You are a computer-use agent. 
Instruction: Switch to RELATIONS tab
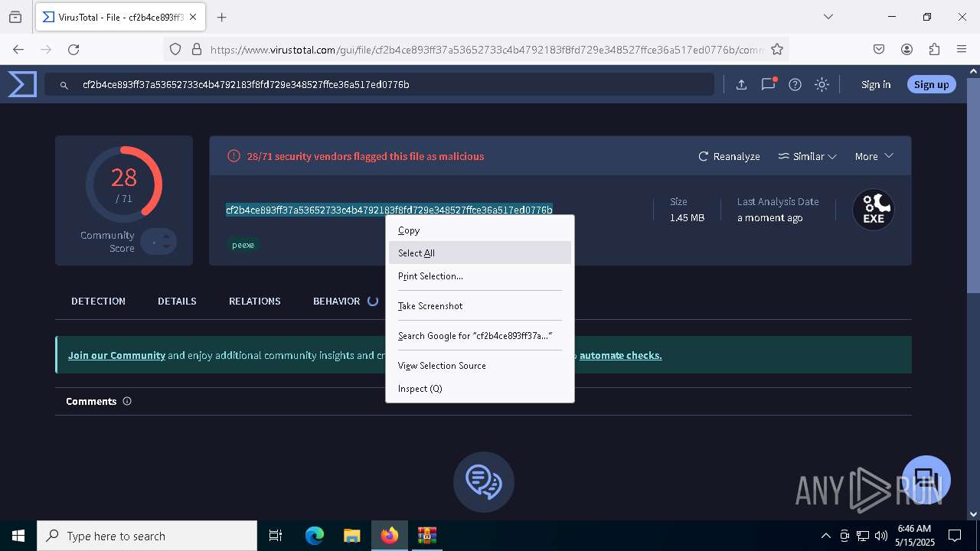point(254,302)
